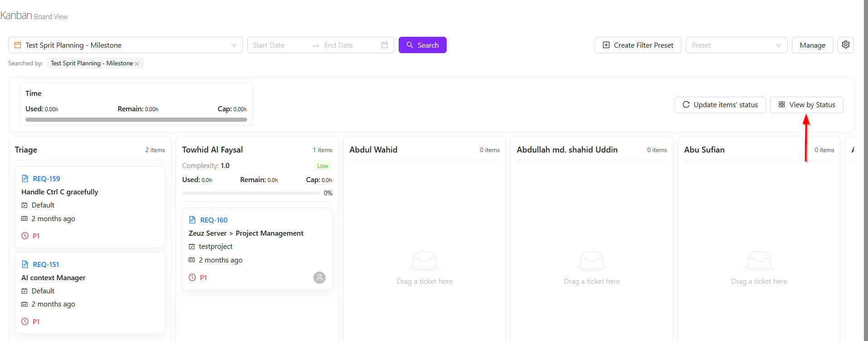Remove the Test Sprit Planning filter tag

click(137, 64)
